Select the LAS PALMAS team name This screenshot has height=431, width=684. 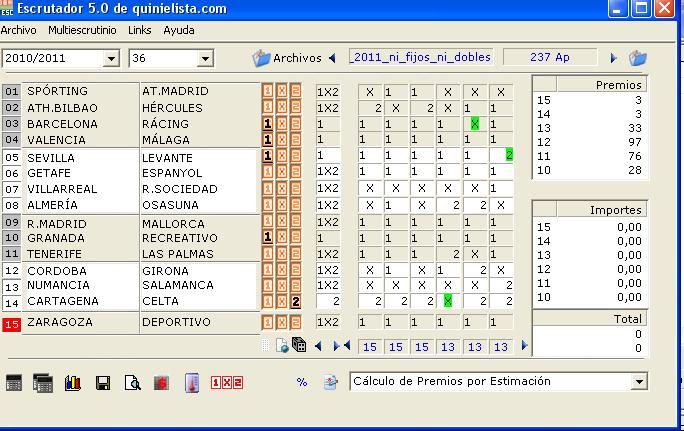coord(178,254)
